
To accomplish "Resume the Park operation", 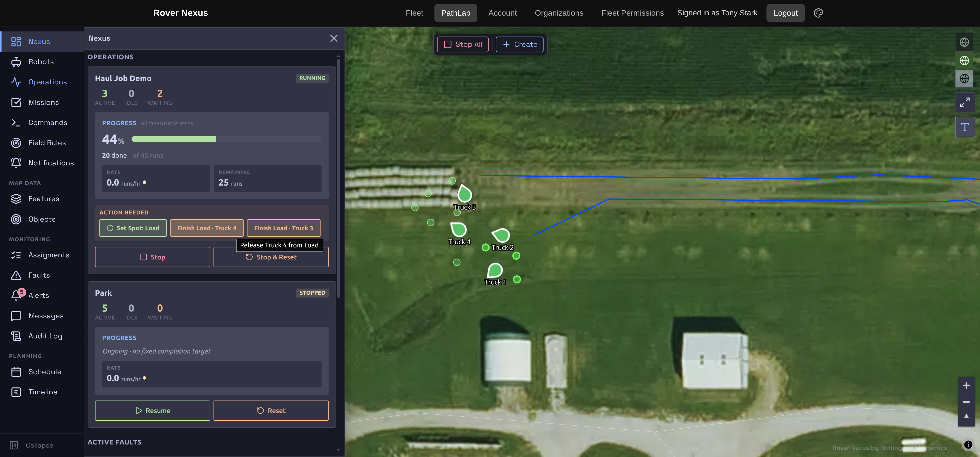I will click(152, 410).
